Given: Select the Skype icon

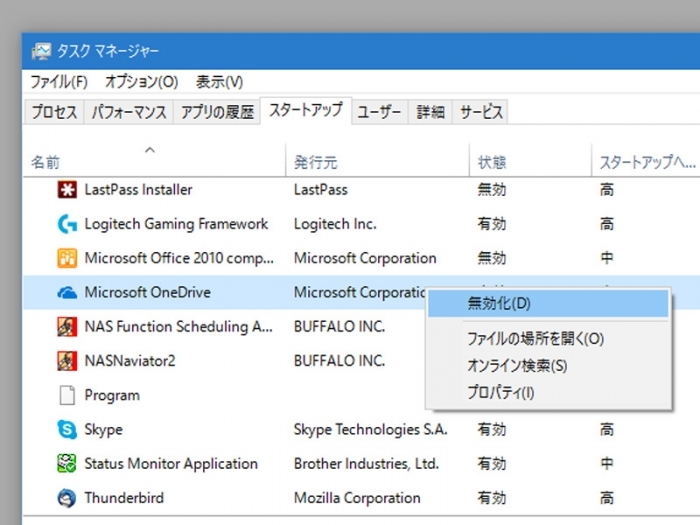Looking at the screenshot, I should click(x=67, y=430).
